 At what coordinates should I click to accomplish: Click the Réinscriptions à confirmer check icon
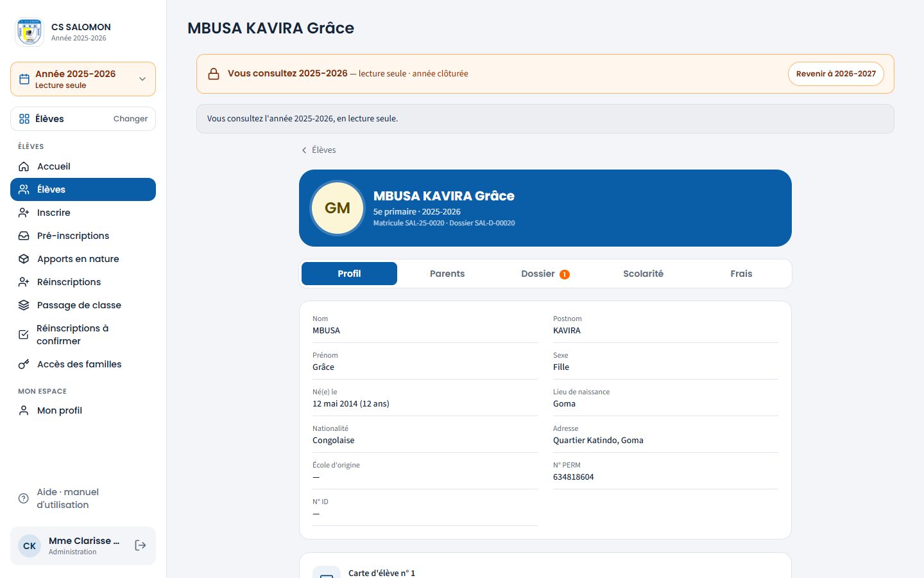(24, 335)
